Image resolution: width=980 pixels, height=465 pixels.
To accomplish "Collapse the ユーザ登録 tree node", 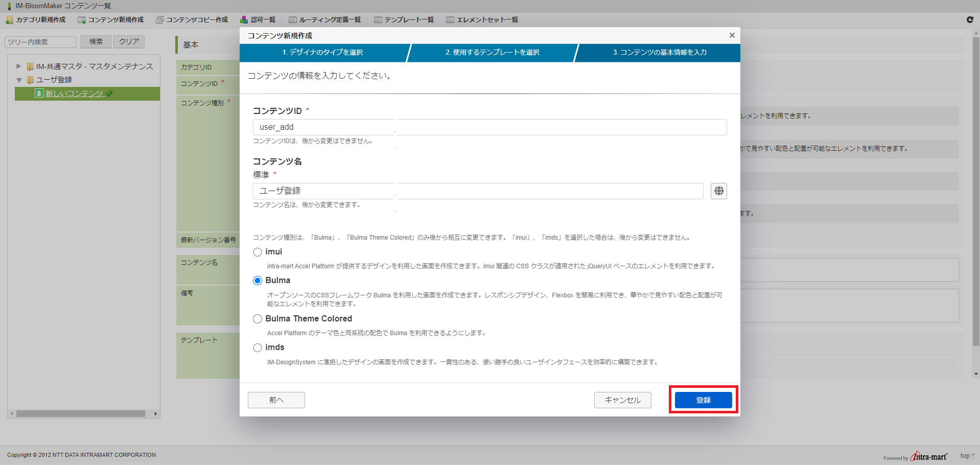I will click(19, 80).
